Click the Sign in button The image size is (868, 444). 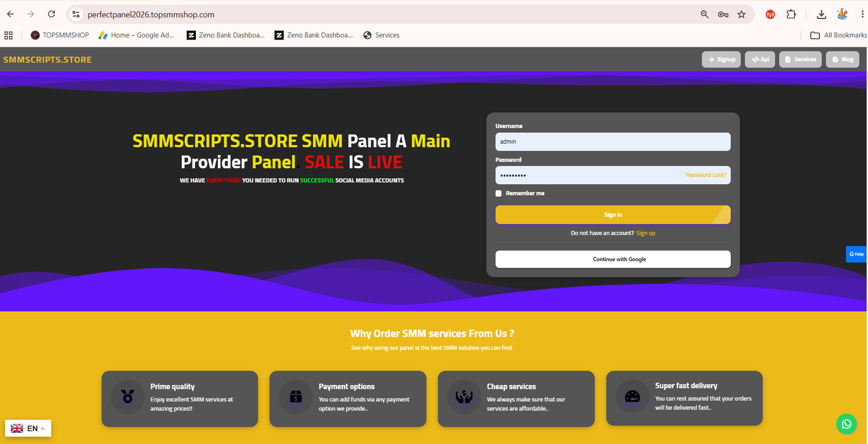[x=613, y=215]
